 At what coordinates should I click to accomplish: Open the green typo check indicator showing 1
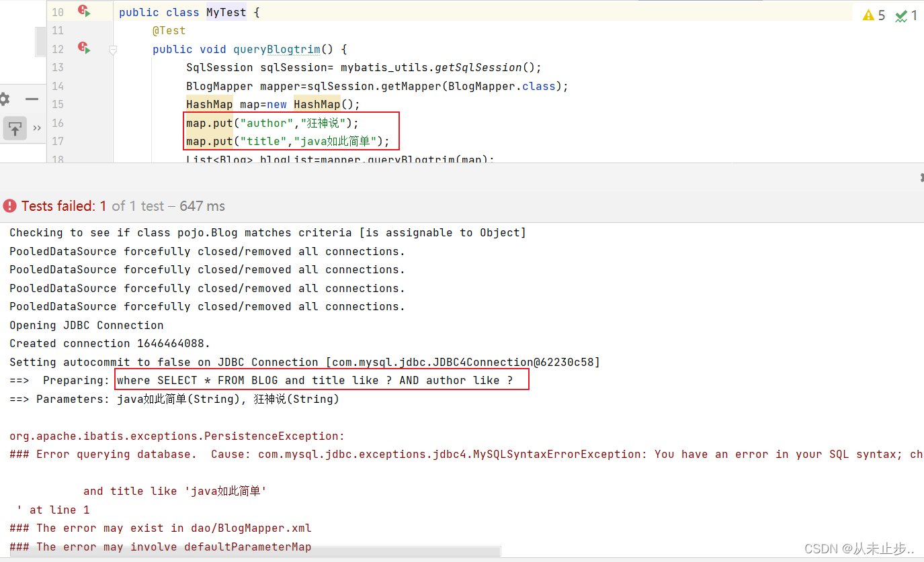906,15
